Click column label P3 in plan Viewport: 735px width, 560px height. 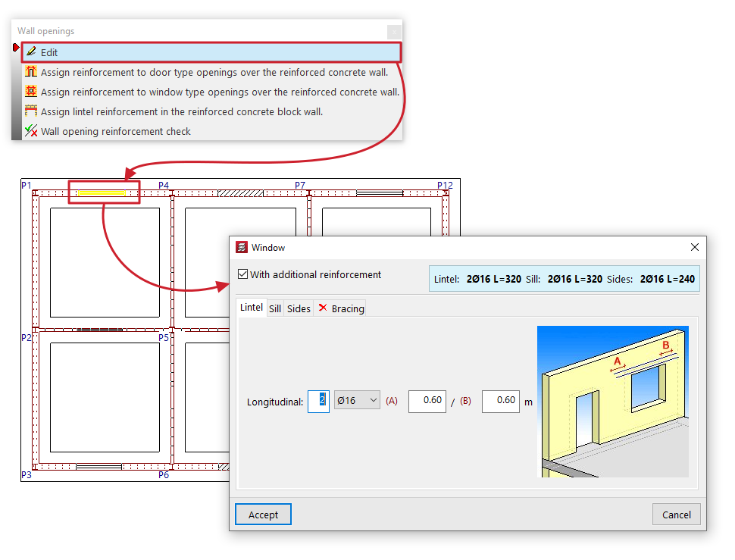(27, 474)
